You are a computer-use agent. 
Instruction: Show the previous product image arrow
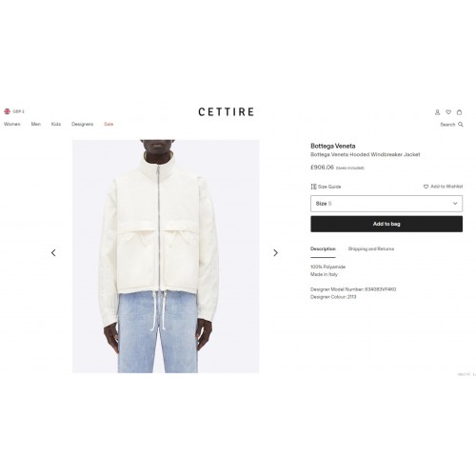(53, 253)
